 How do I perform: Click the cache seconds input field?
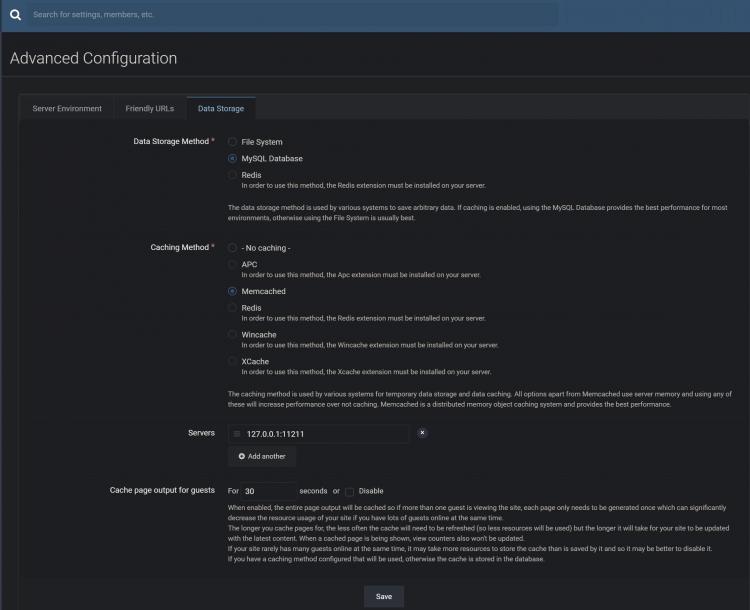click(268, 491)
